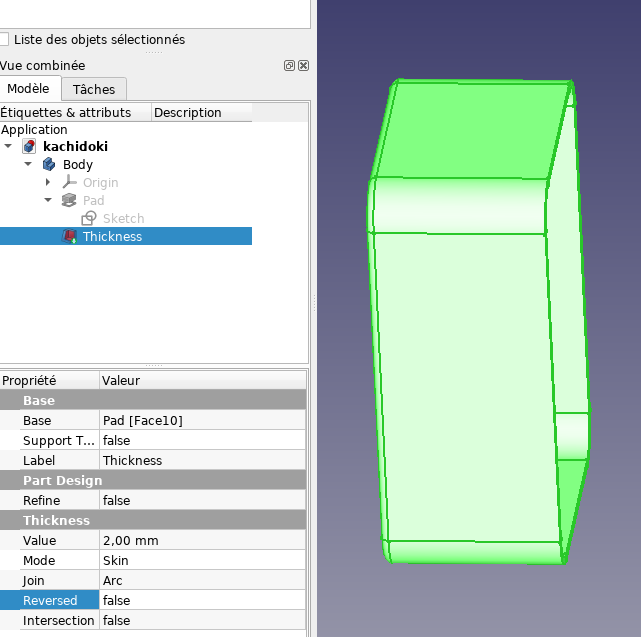Click the Origin axis icon

pyautogui.click(x=69, y=182)
